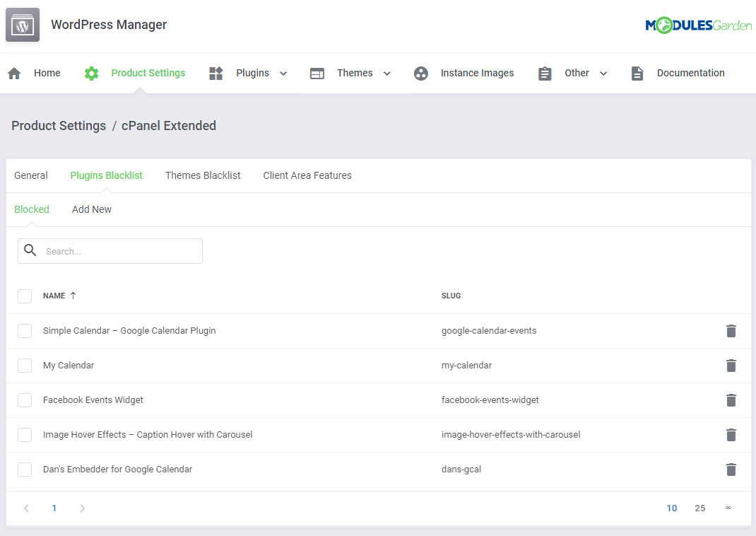The height and width of the screenshot is (536, 756).
Task: Show unlimited entries with infinity option
Action: pyautogui.click(x=728, y=508)
